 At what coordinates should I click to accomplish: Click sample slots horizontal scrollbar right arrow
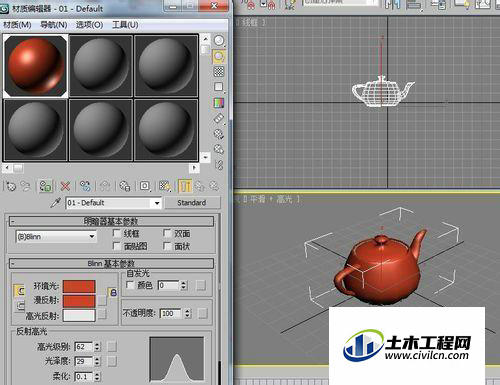coord(194,168)
